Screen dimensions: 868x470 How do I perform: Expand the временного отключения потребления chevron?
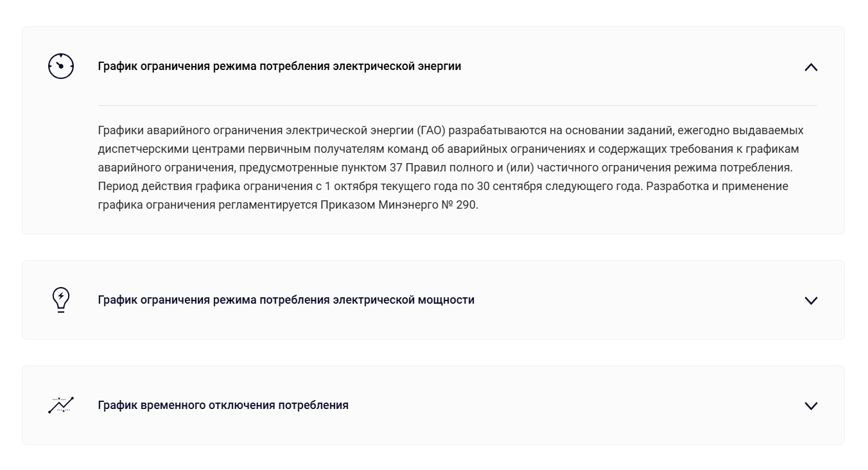click(811, 406)
